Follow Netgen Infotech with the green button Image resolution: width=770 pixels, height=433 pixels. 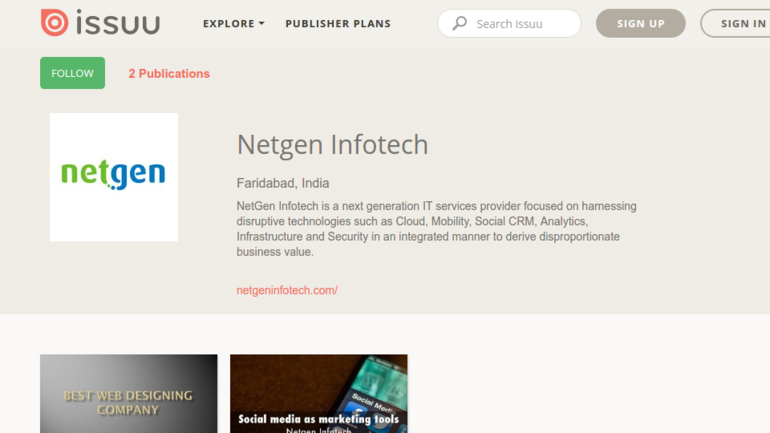tap(72, 73)
